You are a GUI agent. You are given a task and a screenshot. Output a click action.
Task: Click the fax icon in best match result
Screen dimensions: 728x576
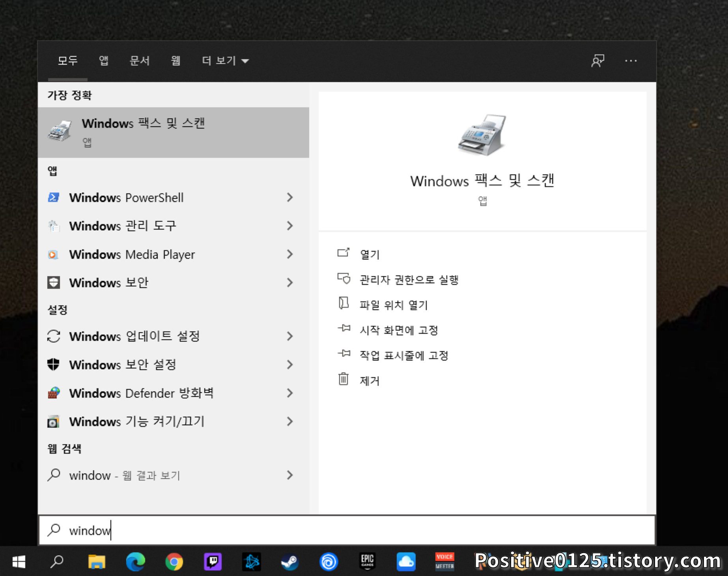pyautogui.click(x=60, y=131)
